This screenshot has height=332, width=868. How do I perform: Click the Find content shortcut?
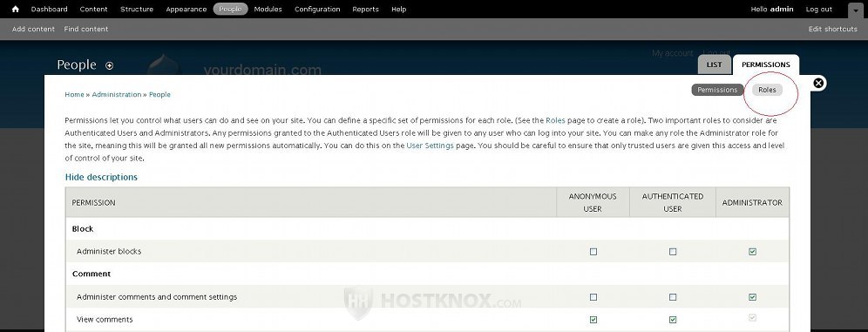click(x=85, y=29)
